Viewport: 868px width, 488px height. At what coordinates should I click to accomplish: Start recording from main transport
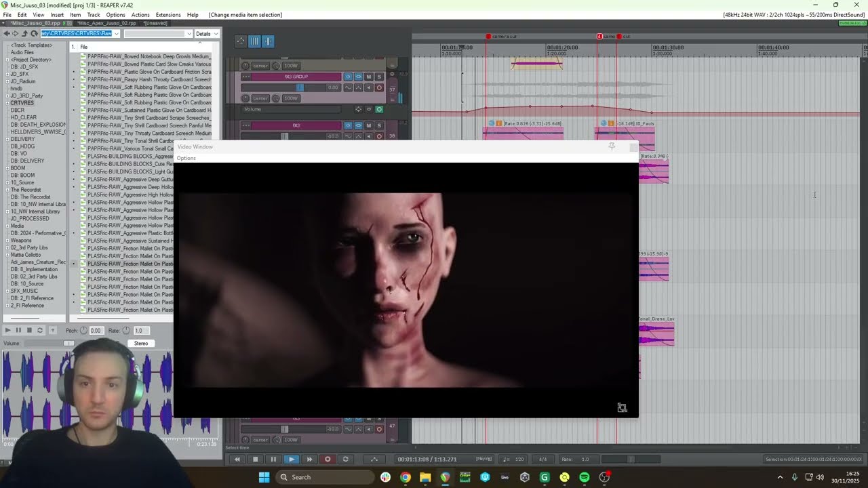click(328, 459)
